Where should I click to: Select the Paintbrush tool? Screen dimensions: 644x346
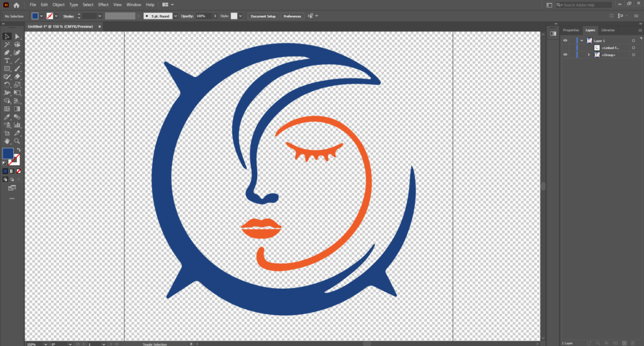pos(17,69)
